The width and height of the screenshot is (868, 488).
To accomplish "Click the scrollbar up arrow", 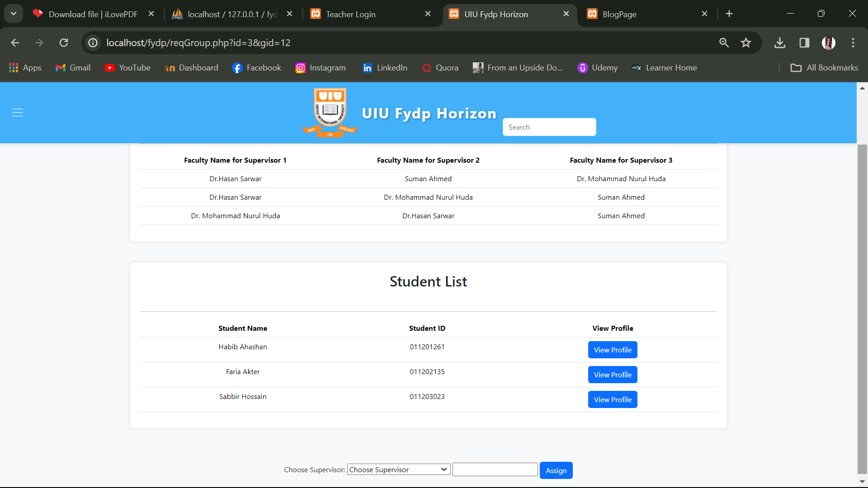I will (x=862, y=88).
